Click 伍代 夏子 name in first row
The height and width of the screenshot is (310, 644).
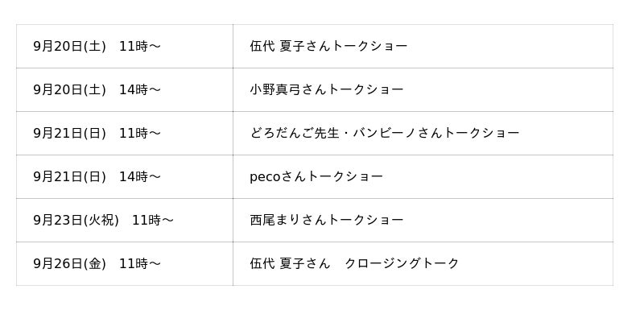(277, 46)
